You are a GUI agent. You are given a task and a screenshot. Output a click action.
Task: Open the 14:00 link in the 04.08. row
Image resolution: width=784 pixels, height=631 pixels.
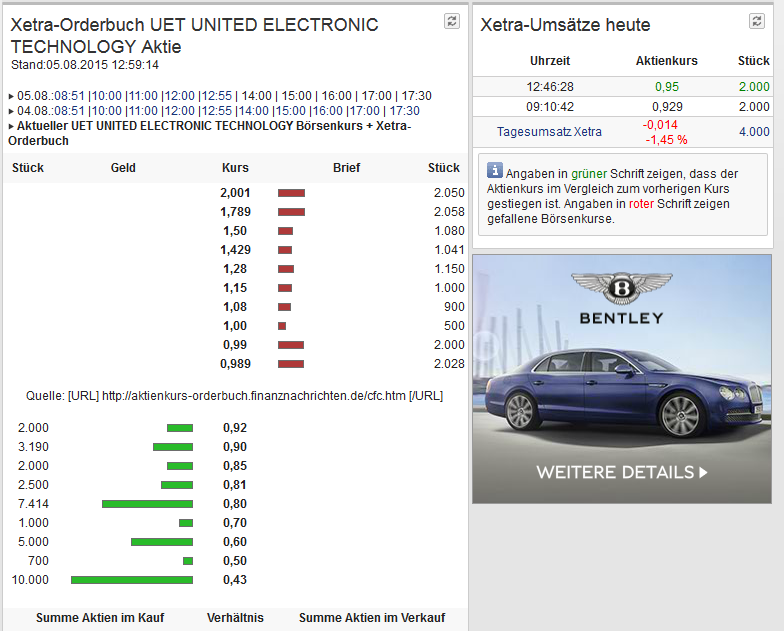(x=253, y=111)
